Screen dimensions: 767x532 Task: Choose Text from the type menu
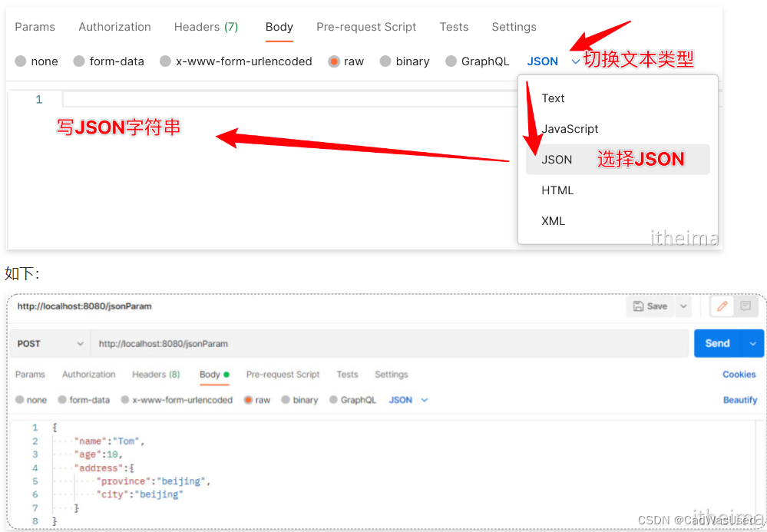618,98
